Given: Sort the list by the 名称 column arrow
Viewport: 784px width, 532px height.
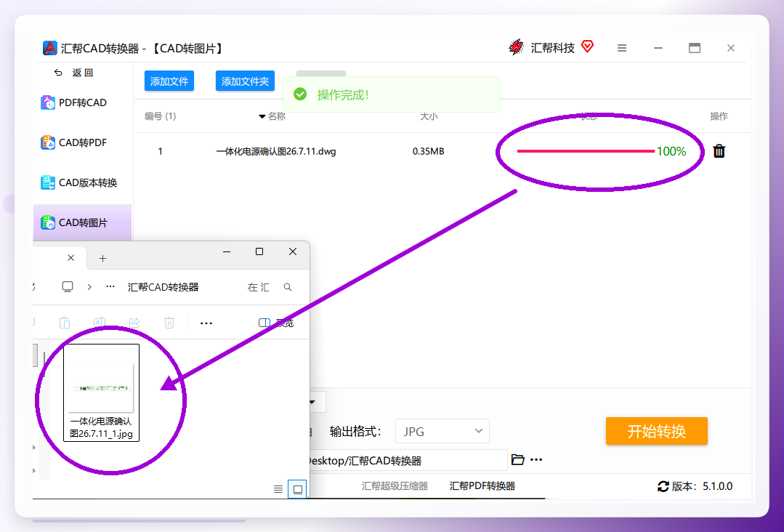Looking at the screenshot, I should (262, 116).
